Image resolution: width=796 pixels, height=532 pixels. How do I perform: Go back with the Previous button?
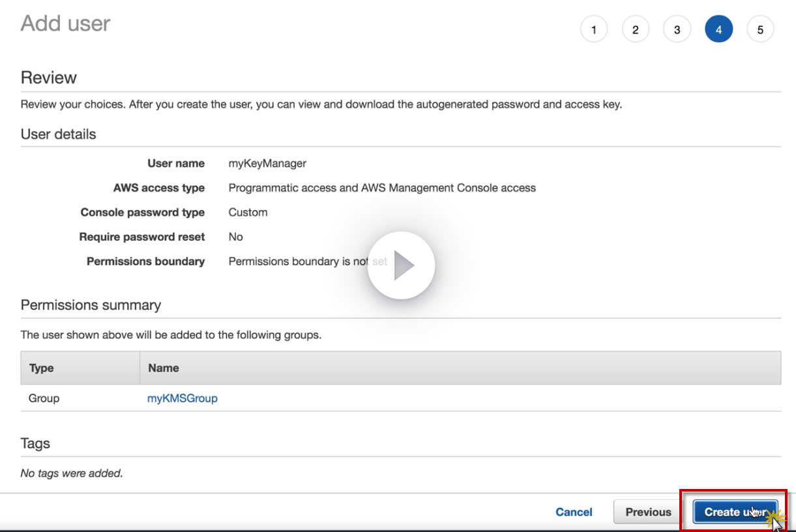click(648, 512)
